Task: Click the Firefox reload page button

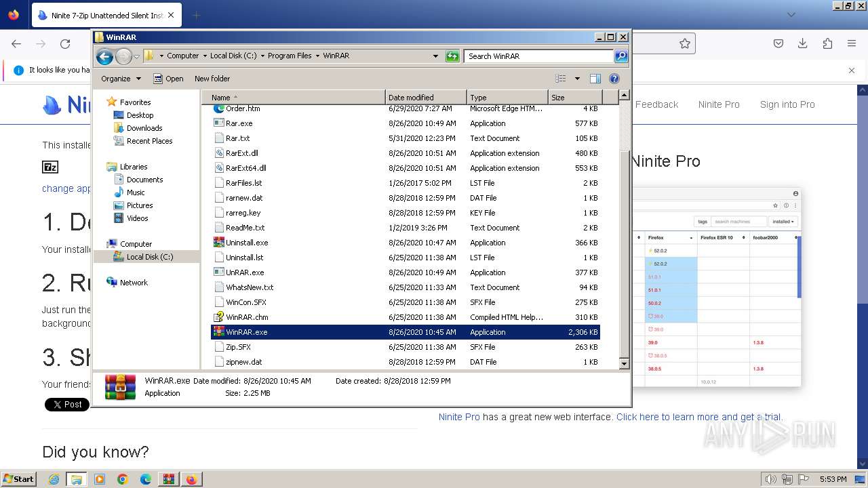Action: [65, 43]
